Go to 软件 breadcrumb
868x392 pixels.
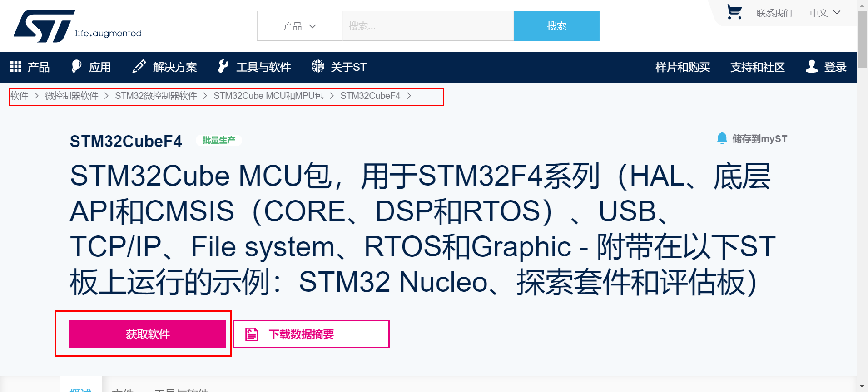tap(20, 96)
